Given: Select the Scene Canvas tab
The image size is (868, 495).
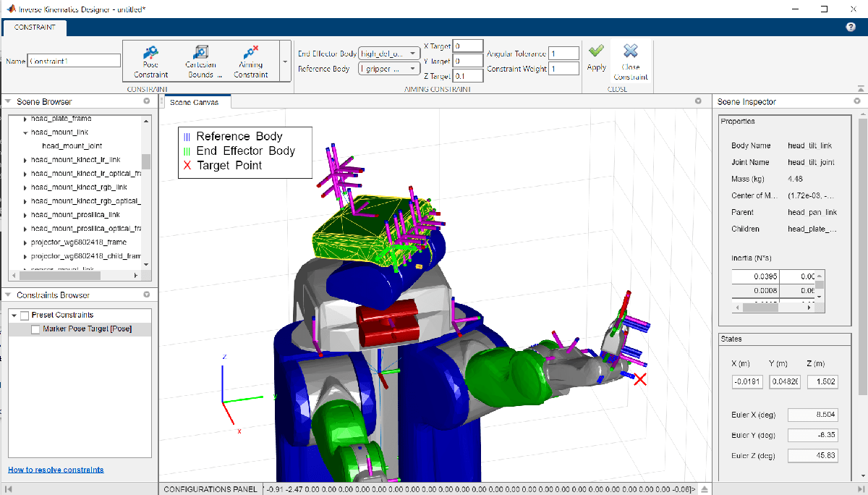Looking at the screenshot, I should coord(194,102).
